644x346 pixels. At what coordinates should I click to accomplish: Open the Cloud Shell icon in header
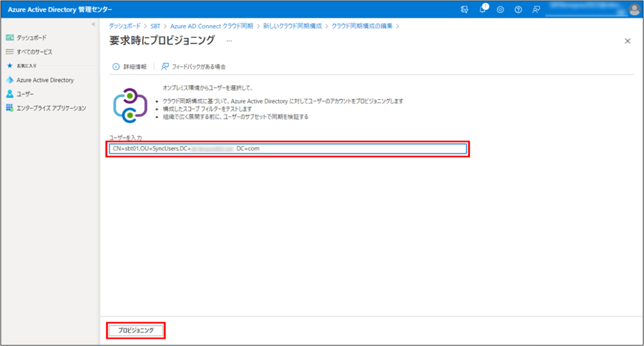(464, 9)
